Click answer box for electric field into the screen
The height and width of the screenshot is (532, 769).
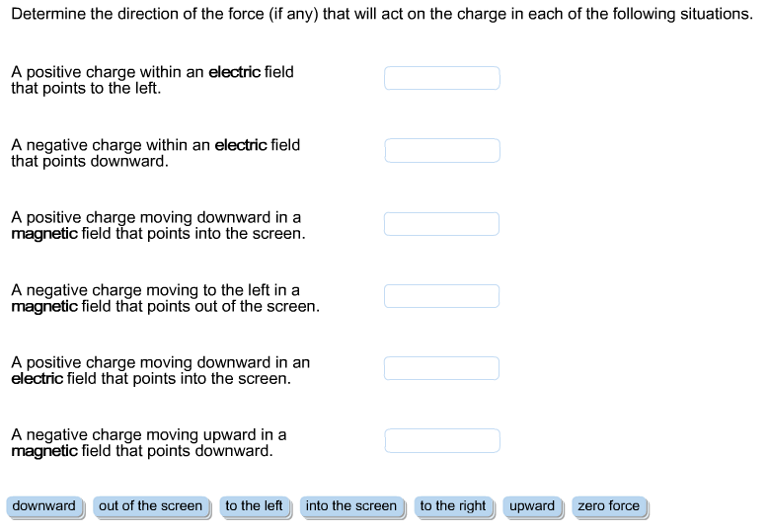click(x=441, y=368)
